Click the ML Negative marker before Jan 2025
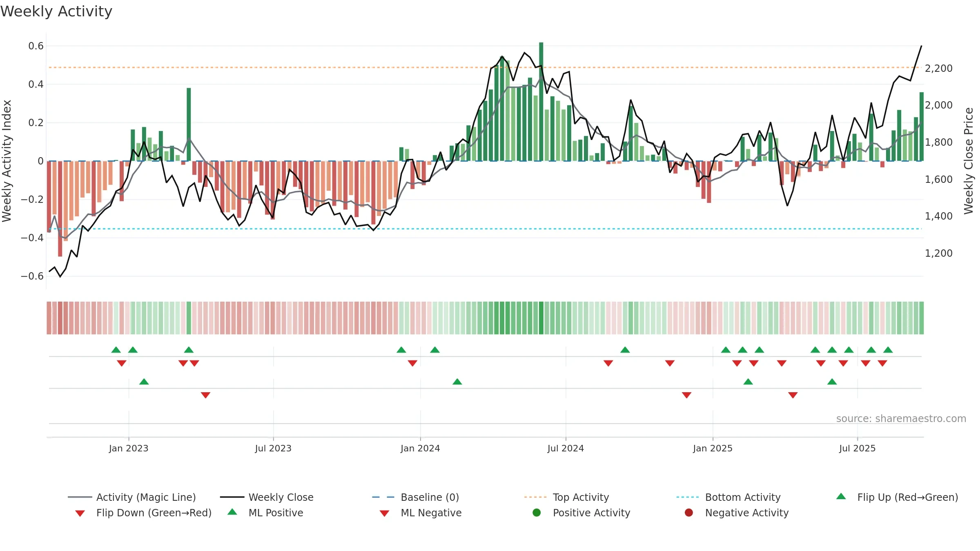The height and width of the screenshot is (551, 980). 687,395
